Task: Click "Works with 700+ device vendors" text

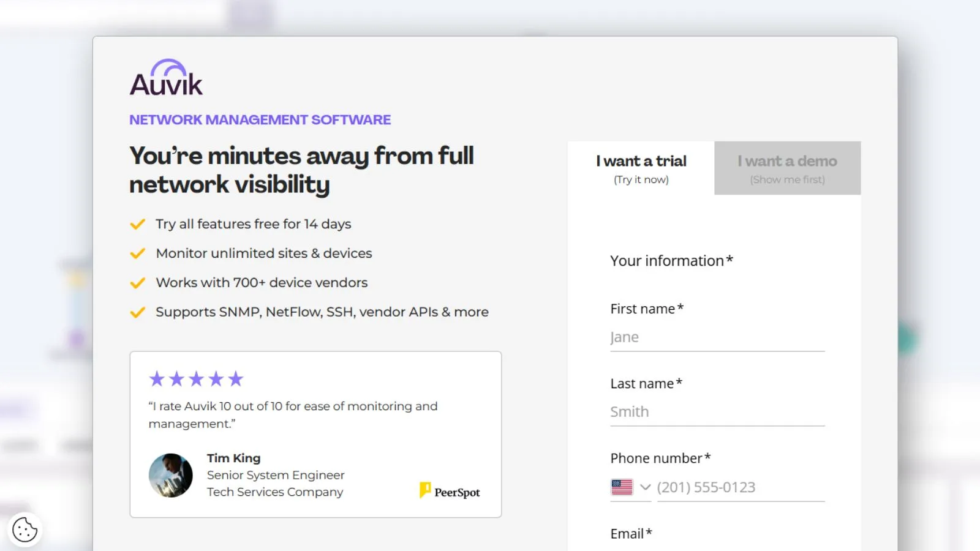Action: tap(262, 283)
